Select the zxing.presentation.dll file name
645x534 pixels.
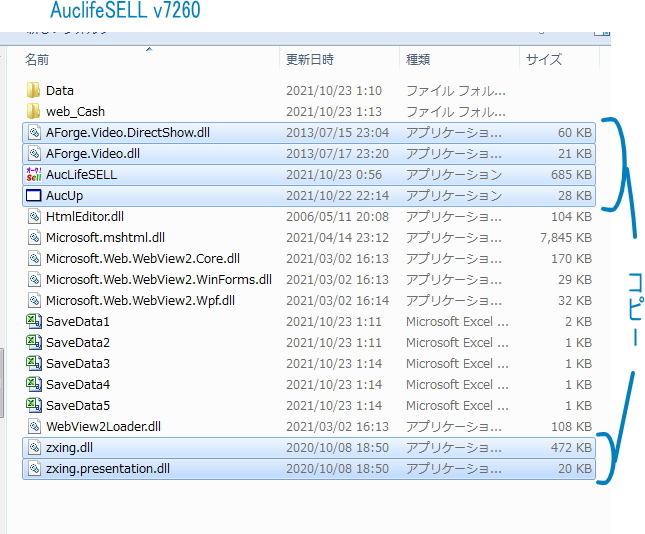(108, 469)
